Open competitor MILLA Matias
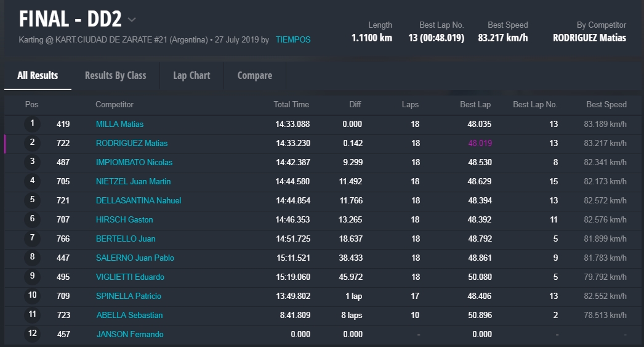This screenshot has width=644, height=347. [119, 124]
